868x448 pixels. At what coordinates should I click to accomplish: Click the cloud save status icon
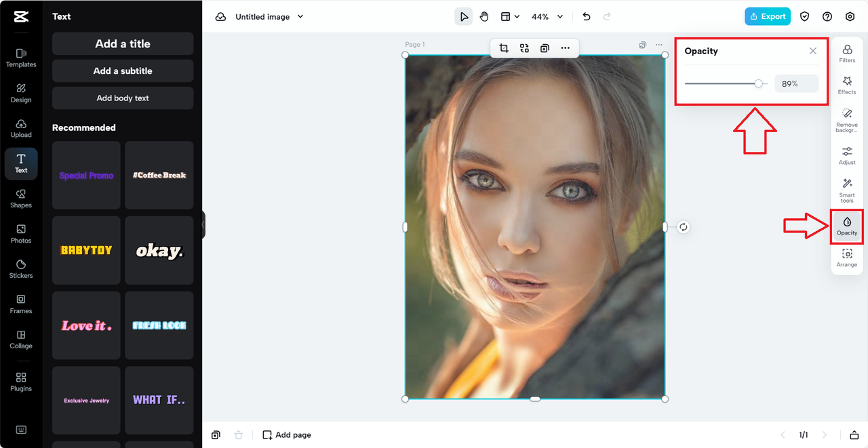pos(220,17)
